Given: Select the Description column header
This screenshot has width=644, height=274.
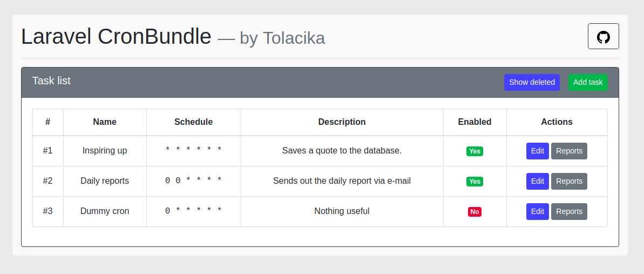Looking at the screenshot, I should coord(342,122).
